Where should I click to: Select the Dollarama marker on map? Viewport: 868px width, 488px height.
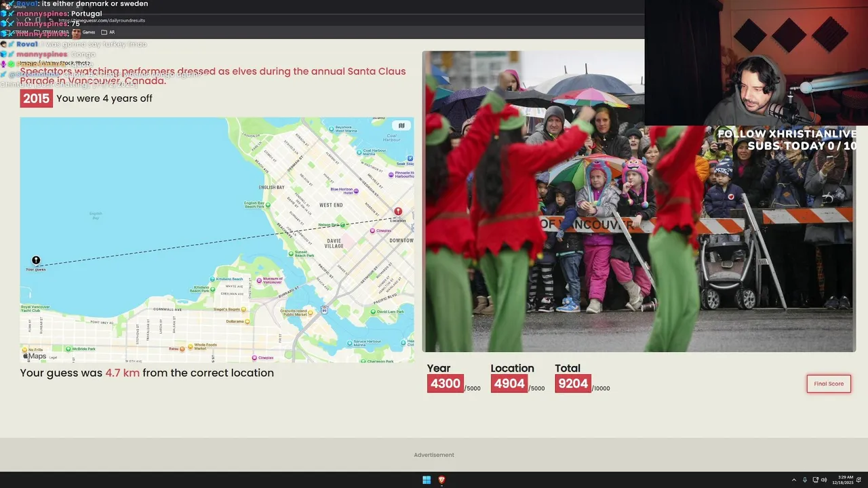point(247,321)
